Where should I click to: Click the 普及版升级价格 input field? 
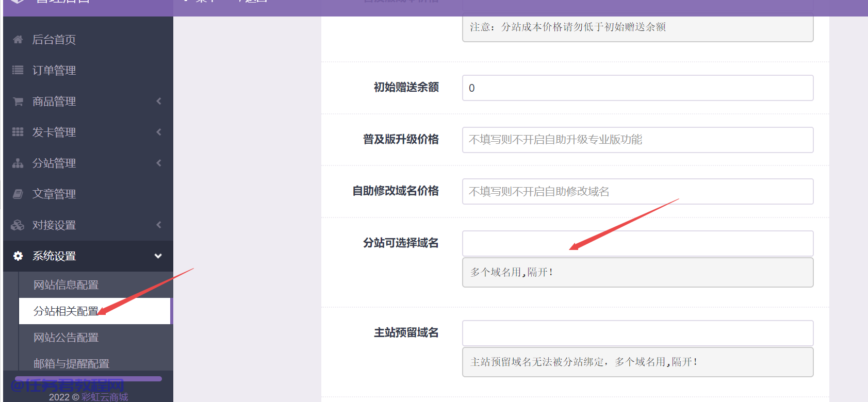(x=638, y=140)
